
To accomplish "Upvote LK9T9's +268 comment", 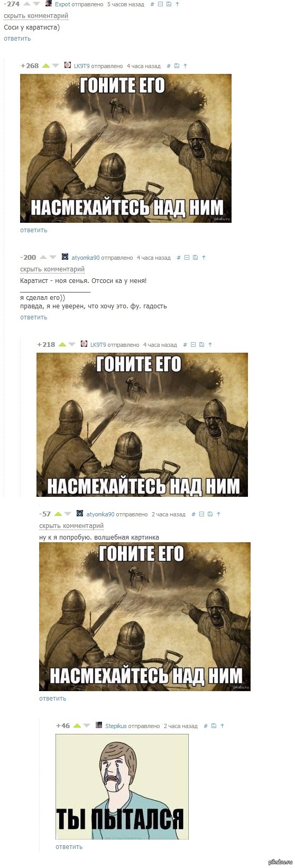I will [46, 66].
